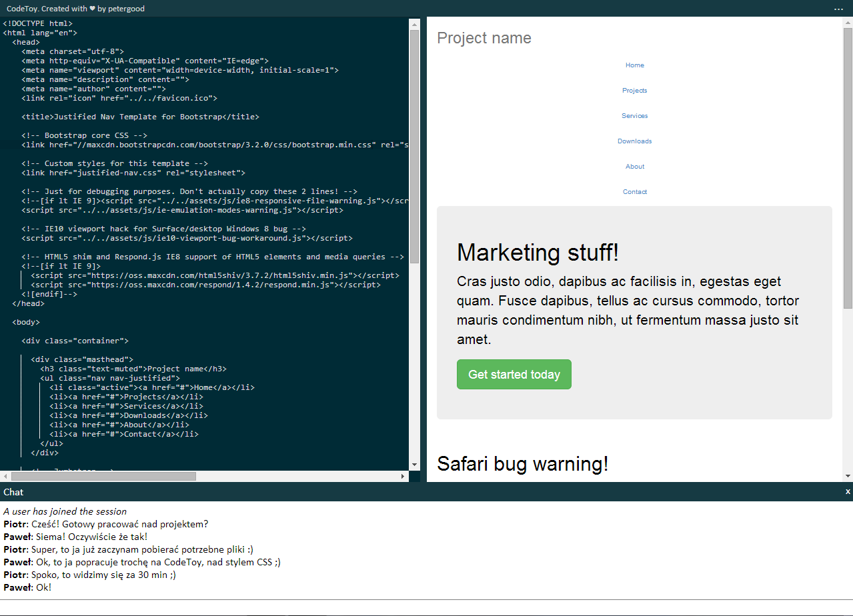Click the <body> tag line in the editor

pyautogui.click(x=26, y=322)
